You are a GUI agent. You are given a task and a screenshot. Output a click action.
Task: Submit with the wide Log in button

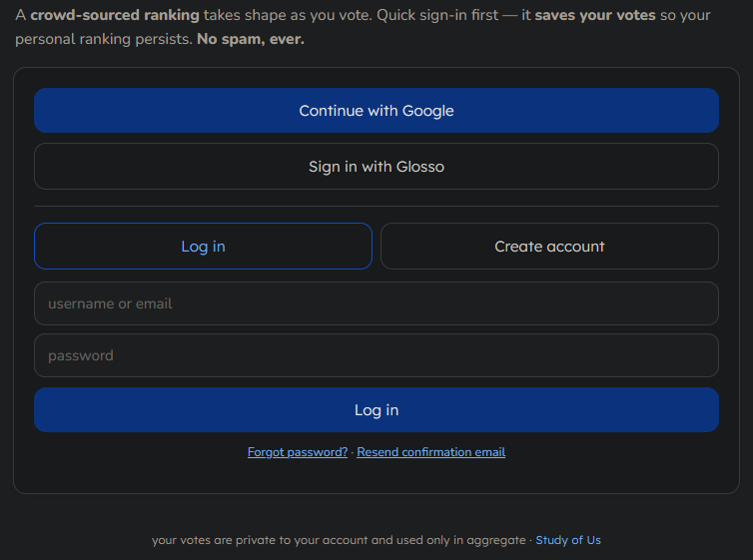(x=376, y=410)
